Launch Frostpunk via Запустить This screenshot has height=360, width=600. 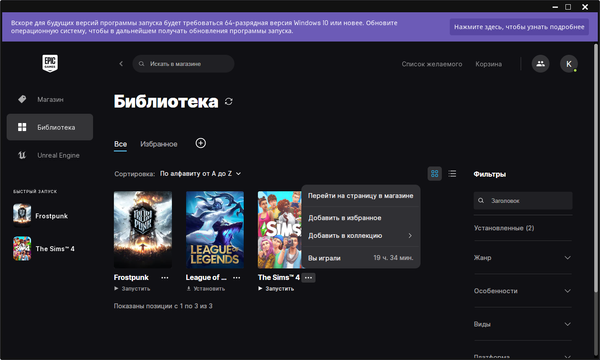(x=132, y=288)
